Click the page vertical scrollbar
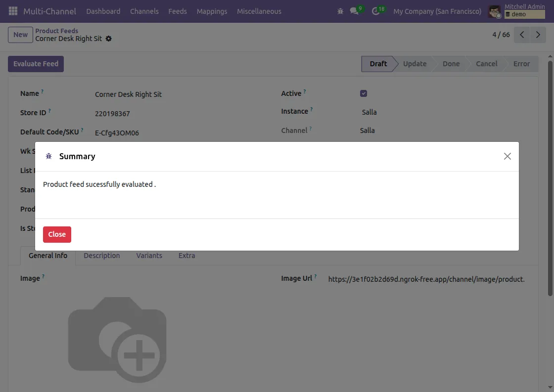The height and width of the screenshot is (392, 554). 550,178
